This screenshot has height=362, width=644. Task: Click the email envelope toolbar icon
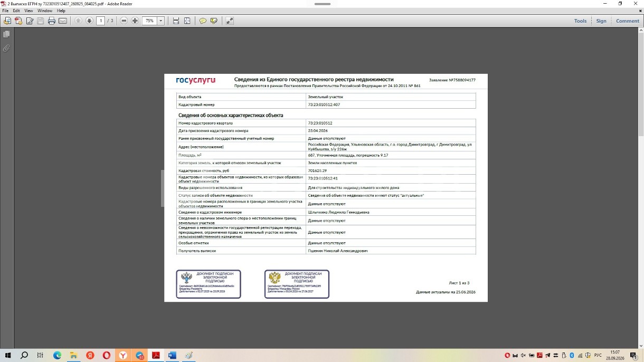click(63, 21)
